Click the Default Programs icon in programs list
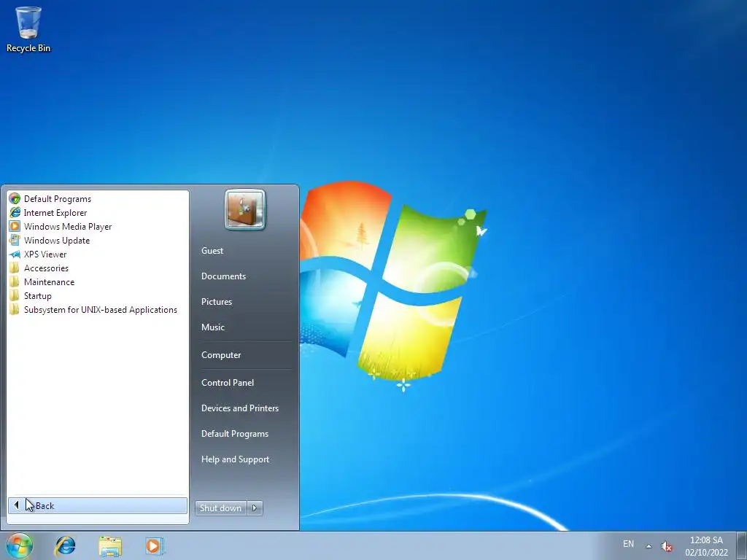 click(15, 198)
